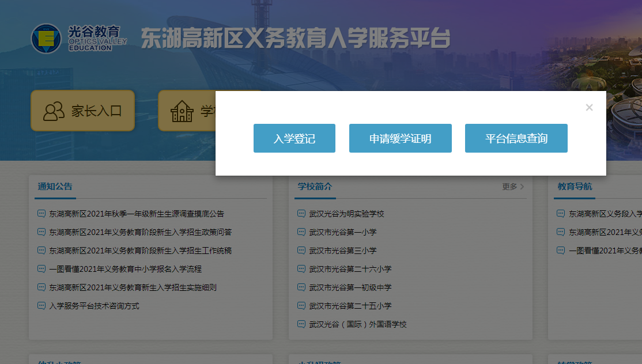Click the 申请缓学证明 button

401,138
